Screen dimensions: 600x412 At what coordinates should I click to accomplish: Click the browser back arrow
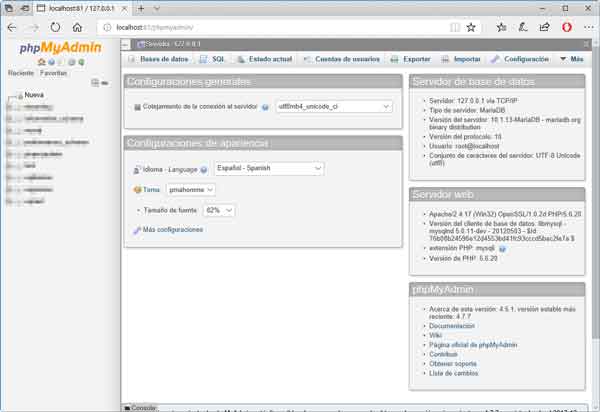coord(12,28)
